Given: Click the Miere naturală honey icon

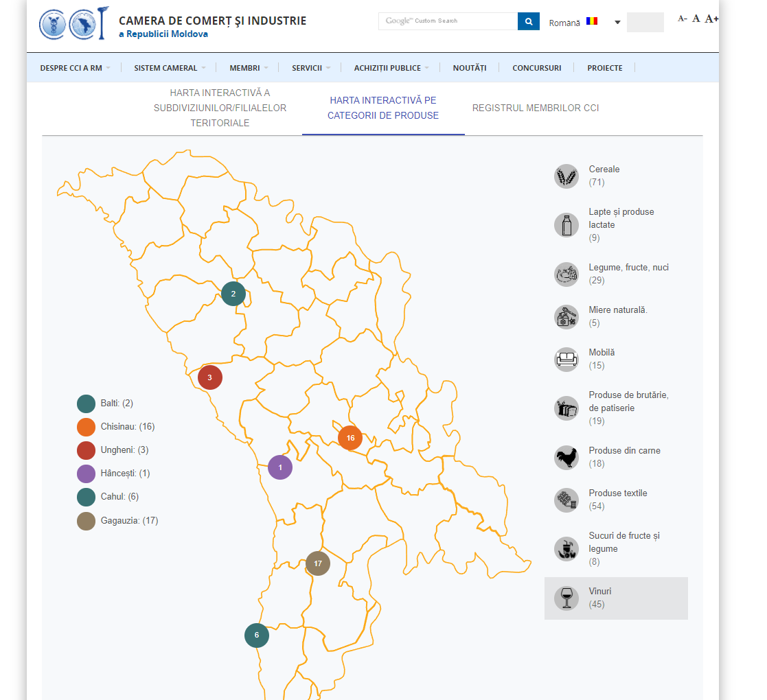Looking at the screenshot, I should pyautogui.click(x=566, y=317).
